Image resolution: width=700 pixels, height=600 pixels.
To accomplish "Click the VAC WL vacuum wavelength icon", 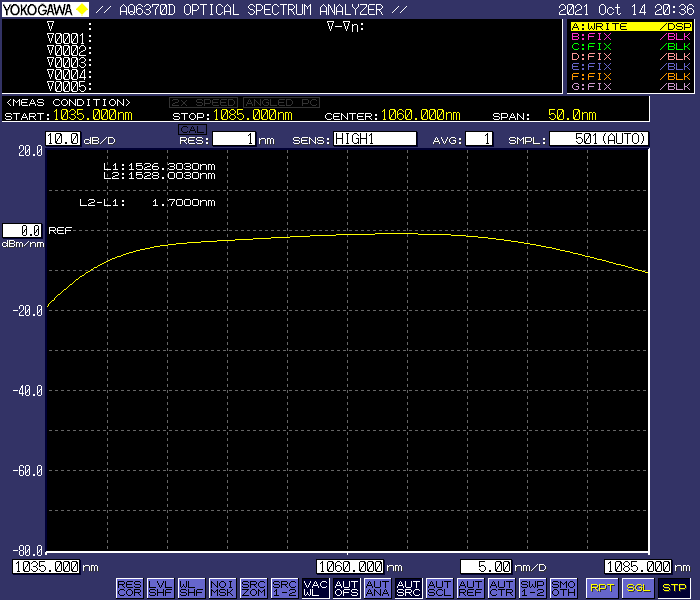I will point(315,587).
